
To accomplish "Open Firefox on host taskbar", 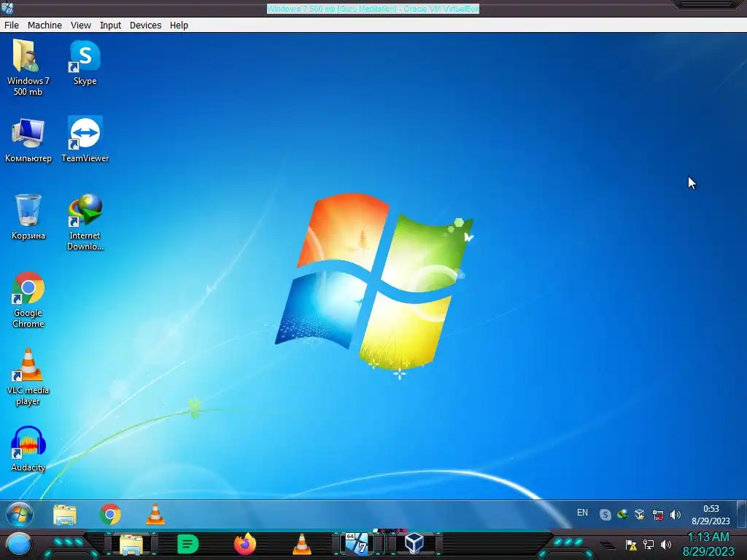I will [245, 544].
